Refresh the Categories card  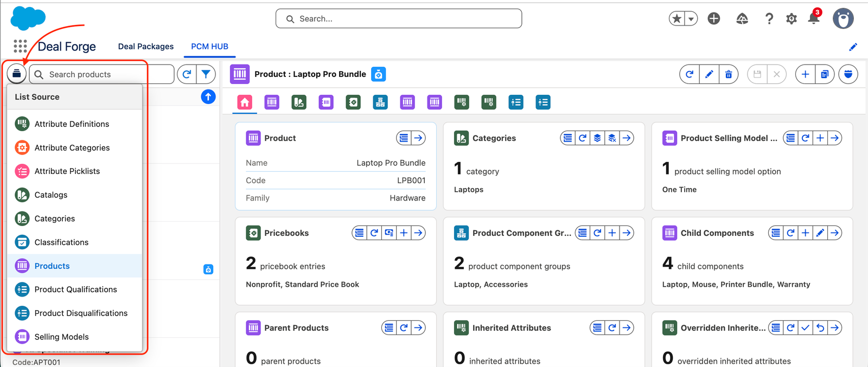click(583, 138)
